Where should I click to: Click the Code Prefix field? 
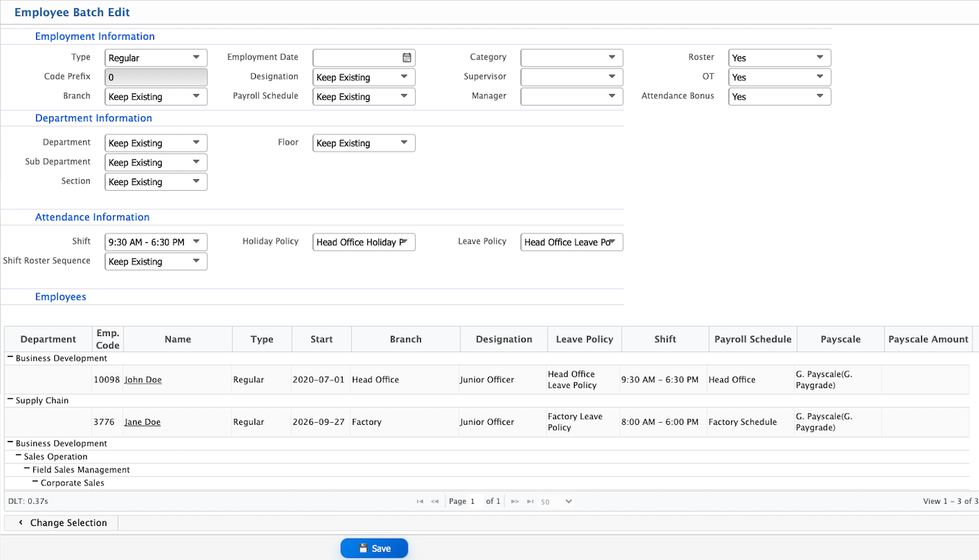[x=156, y=77]
